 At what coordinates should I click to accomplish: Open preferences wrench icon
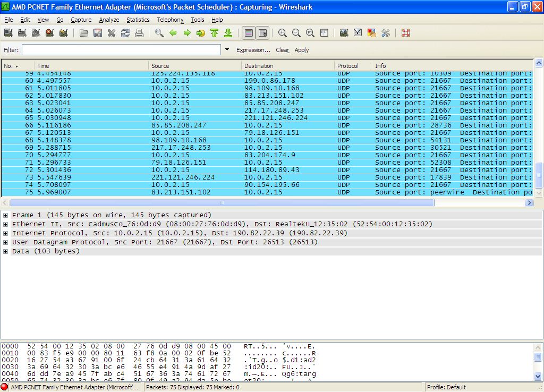click(386, 33)
